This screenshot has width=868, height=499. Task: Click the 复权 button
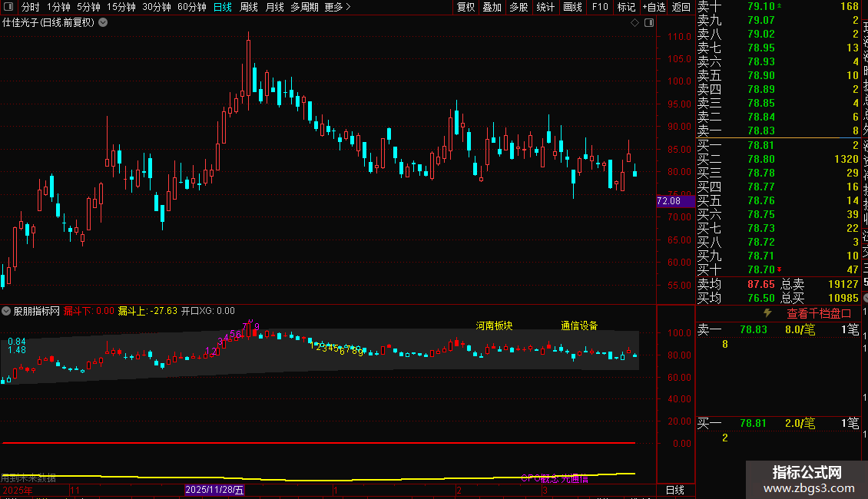pos(465,7)
